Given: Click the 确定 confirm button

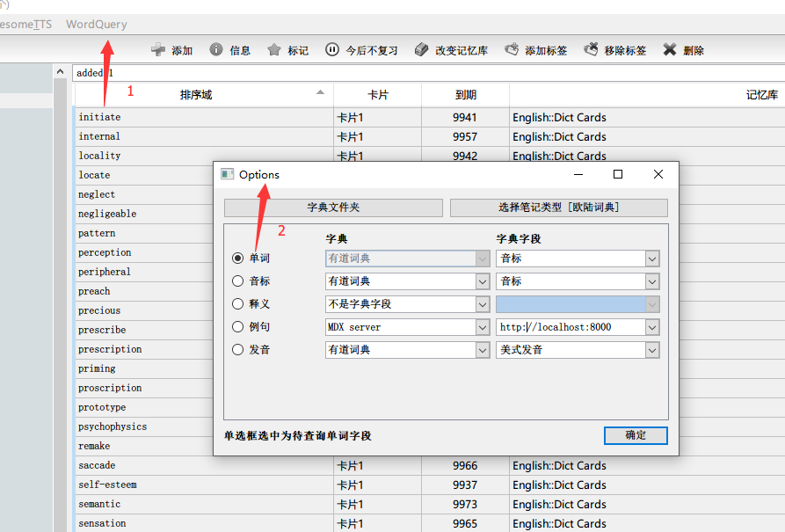Looking at the screenshot, I should point(635,435).
